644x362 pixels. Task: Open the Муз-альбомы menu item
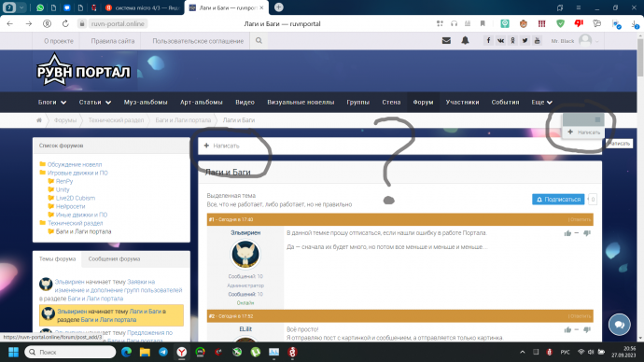[x=146, y=103]
